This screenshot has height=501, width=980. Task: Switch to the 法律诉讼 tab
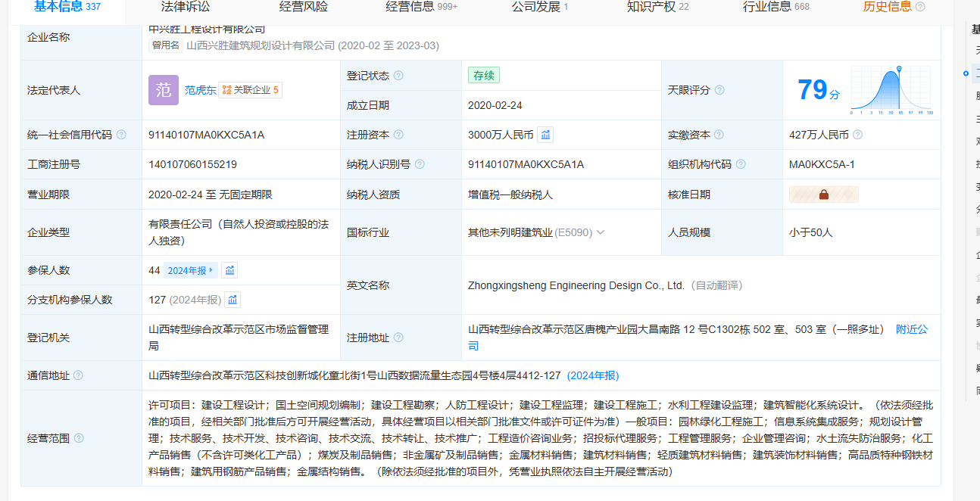click(186, 7)
